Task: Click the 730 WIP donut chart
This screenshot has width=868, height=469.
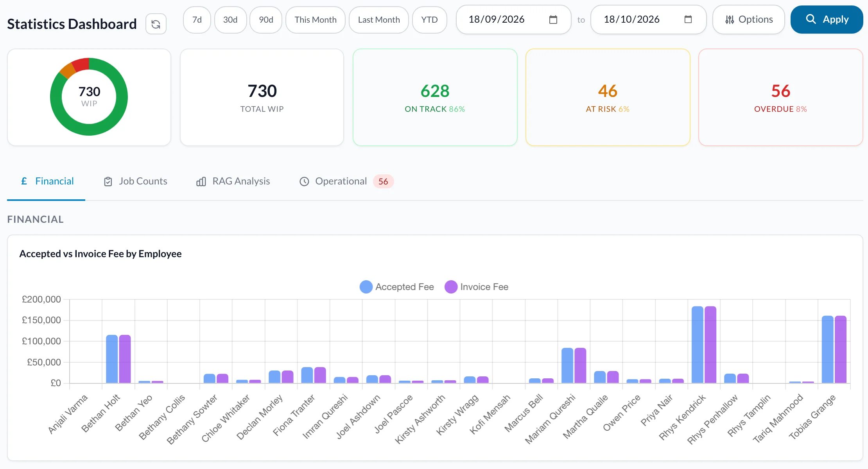Action: tap(89, 97)
